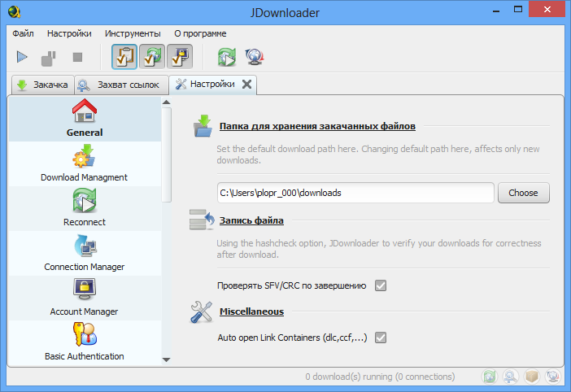The width and height of the screenshot is (571, 392).
Task: Toggle premium accounts toolbar icon
Action: (180, 57)
